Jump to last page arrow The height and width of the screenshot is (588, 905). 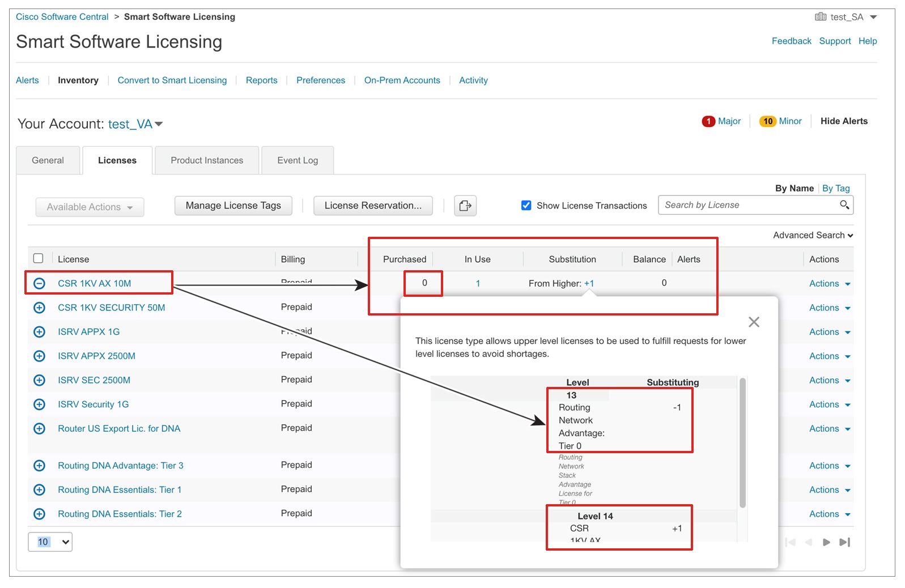tap(845, 542)
